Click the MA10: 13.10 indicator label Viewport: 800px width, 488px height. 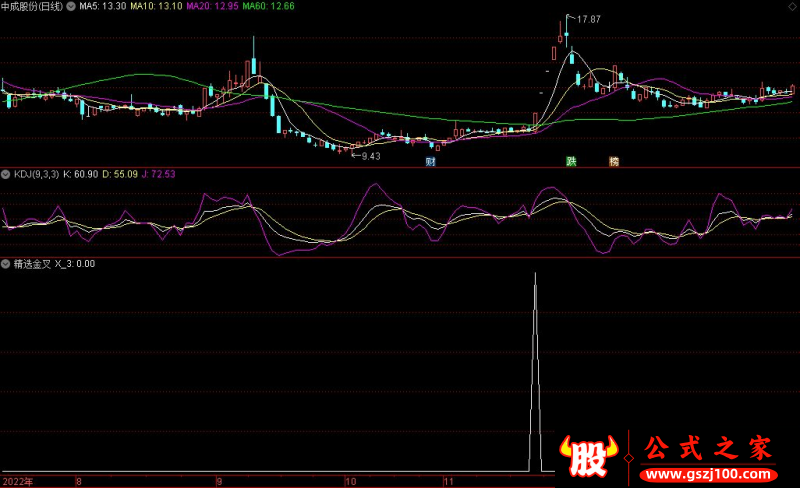tap(157, 6)
